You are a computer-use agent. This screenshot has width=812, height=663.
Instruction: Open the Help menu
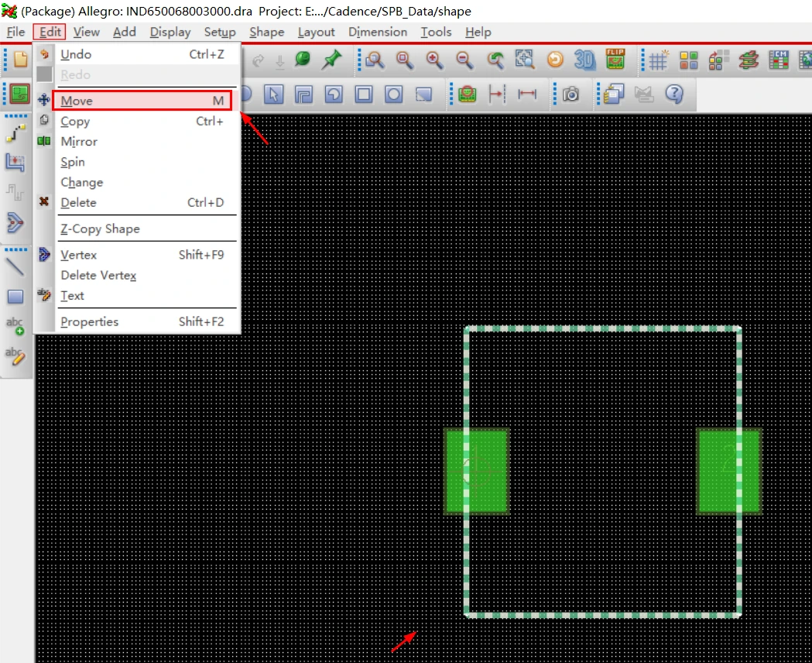[478, 32]
